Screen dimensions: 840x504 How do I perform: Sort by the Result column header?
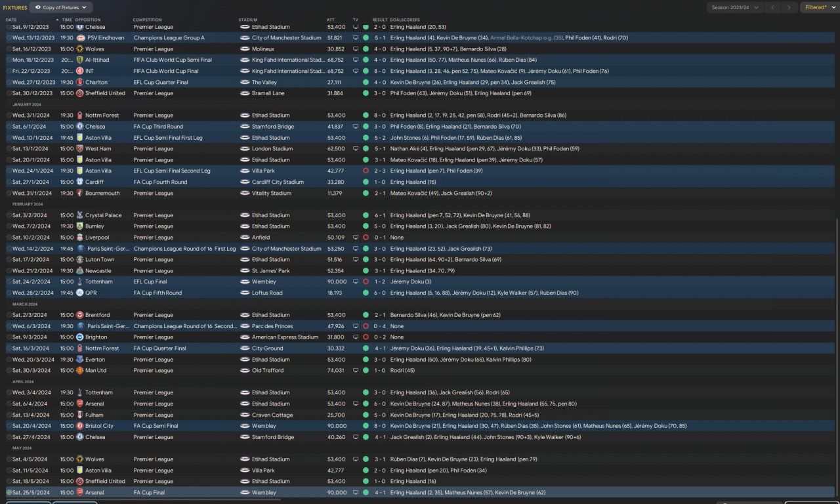coord(379,20)
